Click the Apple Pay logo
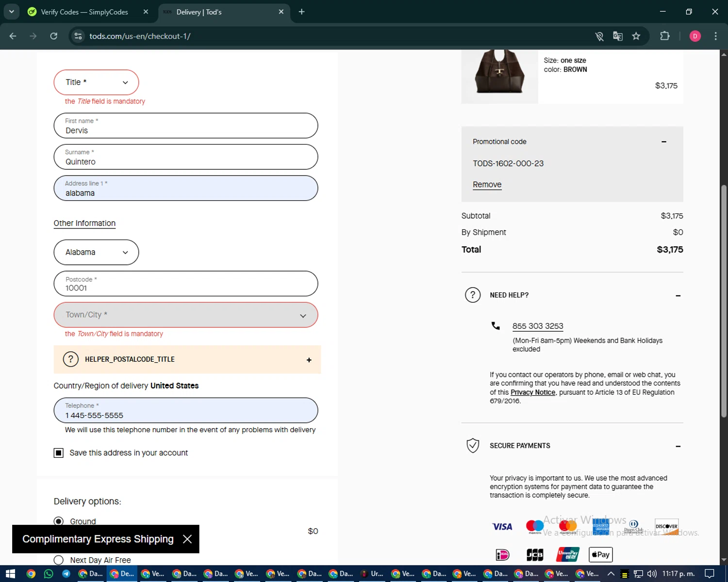The height and width of the screenshot is (582, 728). pyautogui.click(x=601, y=554)
